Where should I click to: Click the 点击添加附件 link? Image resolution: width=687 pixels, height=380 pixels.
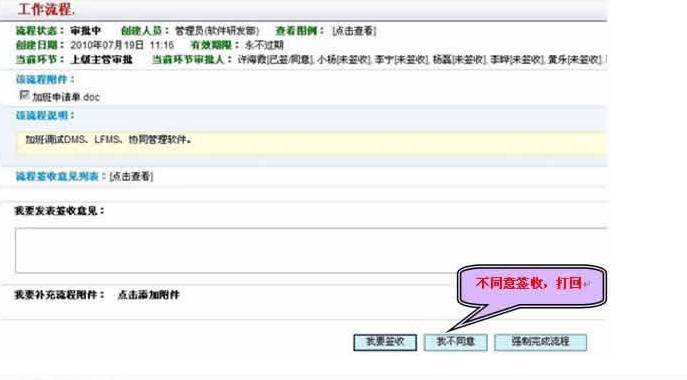(x=149, y=295)
